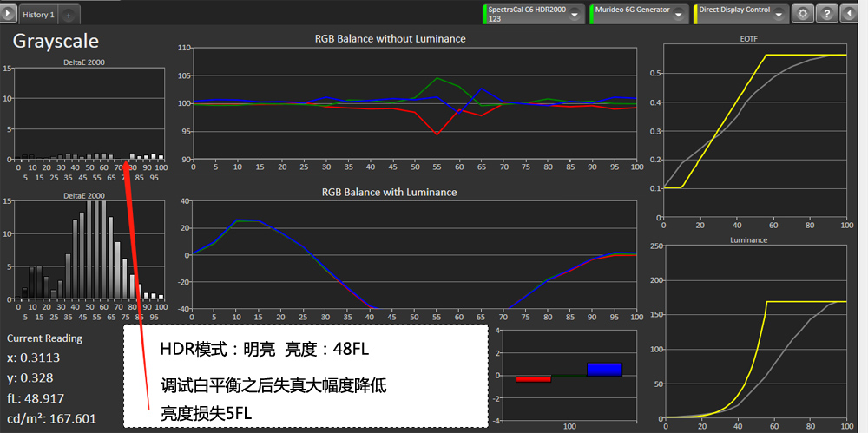Click the EOTF curve chart
Screen dimensions: 868x433
tap(756, 130)
